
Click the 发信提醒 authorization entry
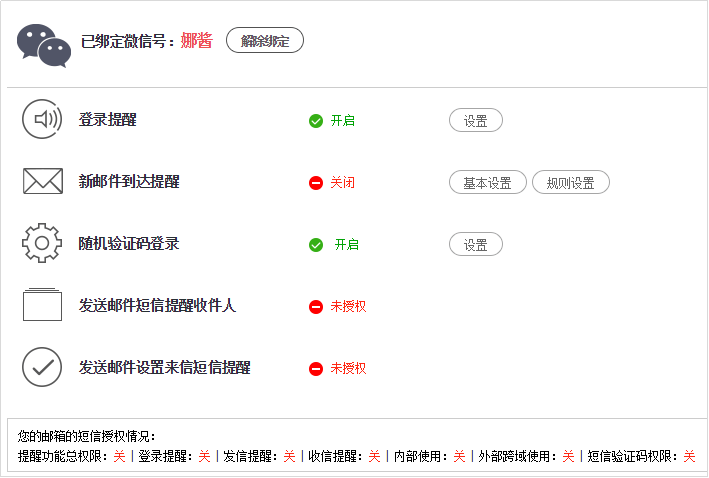[259, 456]
